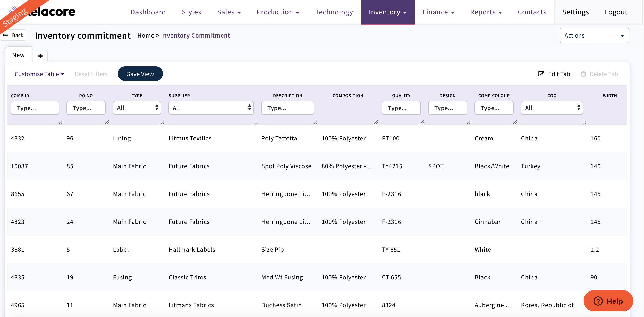Viewport: 644px width, 317px height.
Task: Open the Actions dropdown
Action: click(594, 35)
